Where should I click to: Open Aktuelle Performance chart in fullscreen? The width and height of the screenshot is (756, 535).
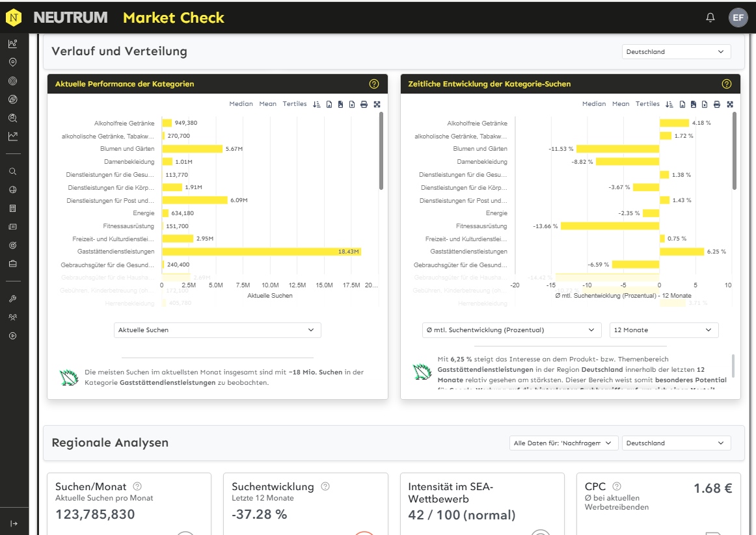click(377, 104)
